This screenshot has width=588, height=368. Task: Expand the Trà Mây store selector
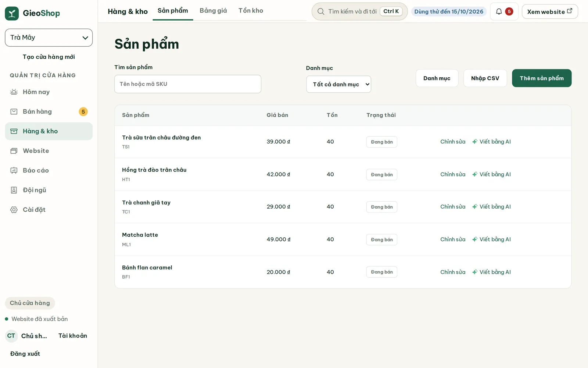coord(49,38)
